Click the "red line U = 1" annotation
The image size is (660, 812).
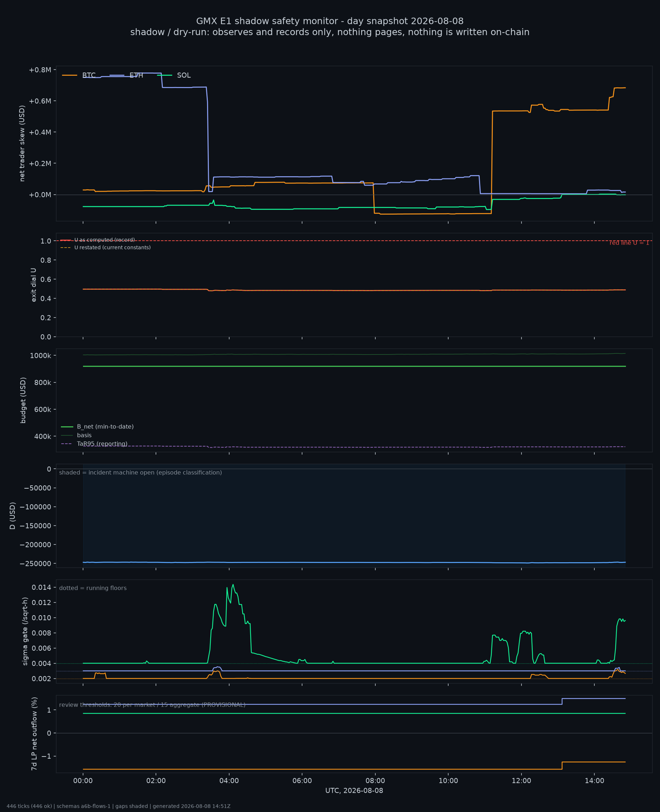click(629, 243)
